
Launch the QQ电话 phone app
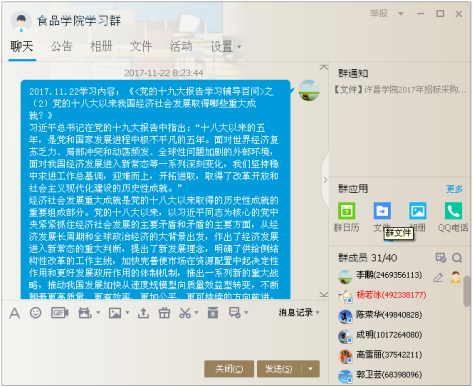[x=453, y=211]
